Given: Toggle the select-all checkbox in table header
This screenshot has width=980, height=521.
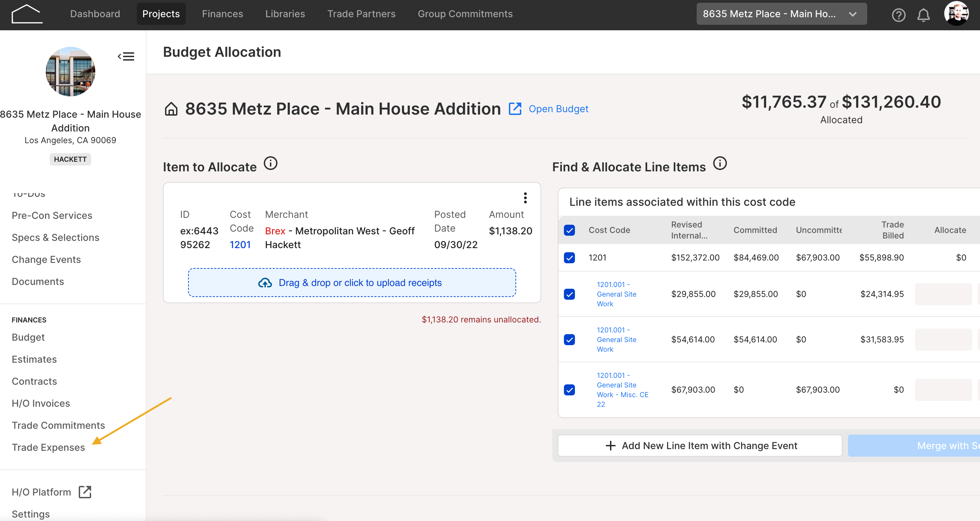Looking at the screenshot, I should pyautogui.click(x=569, y=230).
